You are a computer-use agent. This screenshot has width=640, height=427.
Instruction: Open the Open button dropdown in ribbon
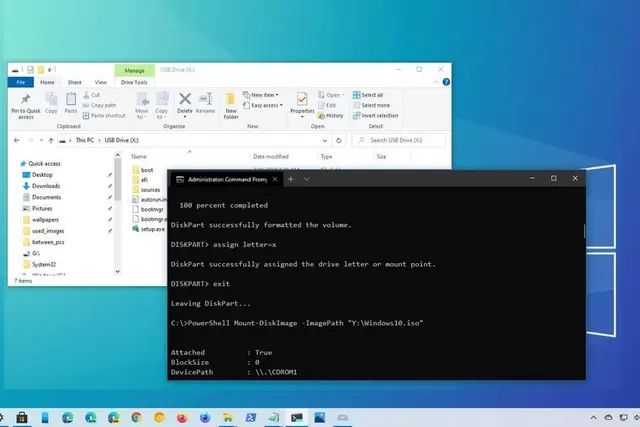(343, 95)
